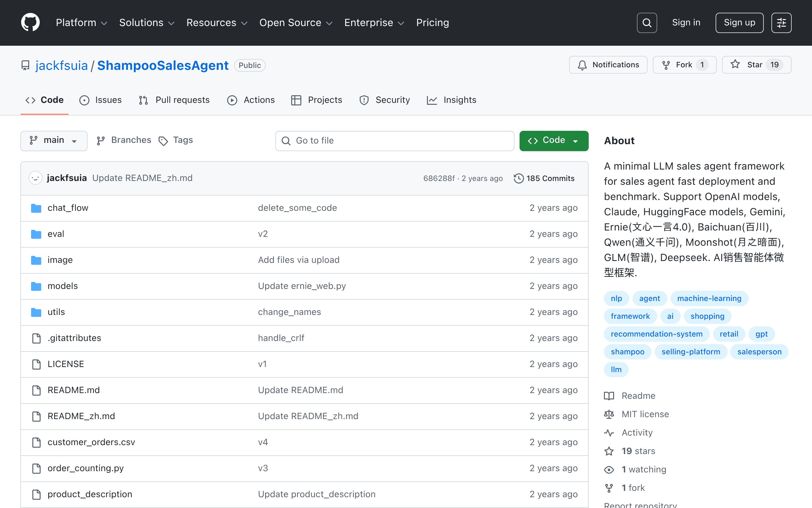
Task: Click the LICENSE file icon
Action: pos(36,364)
